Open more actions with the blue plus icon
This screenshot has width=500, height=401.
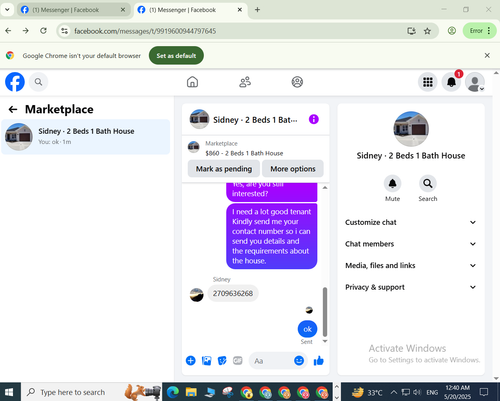click(x=191, y=360)
